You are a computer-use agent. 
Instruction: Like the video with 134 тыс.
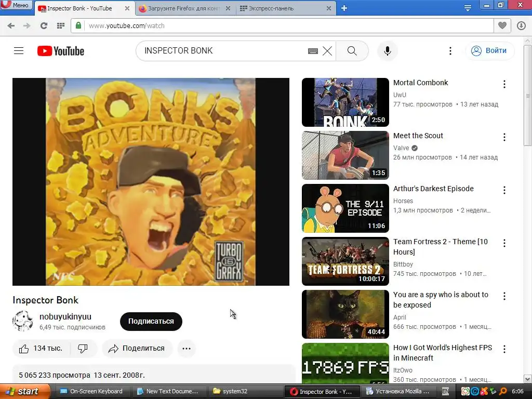pyautogui.click(x=41, y=349)
